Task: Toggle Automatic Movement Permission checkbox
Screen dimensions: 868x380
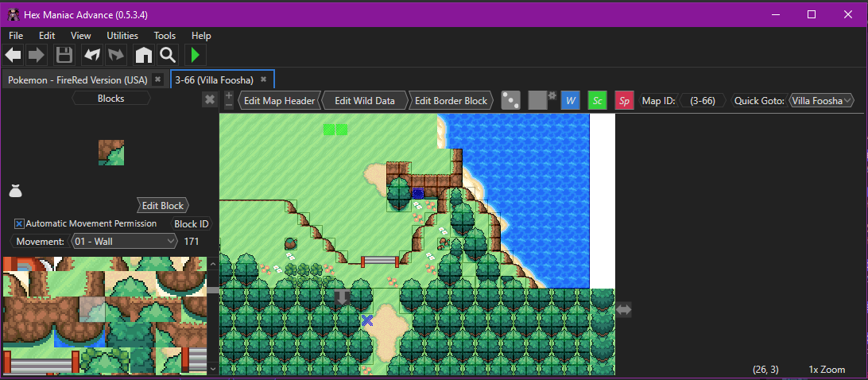Action: point(19,224)
